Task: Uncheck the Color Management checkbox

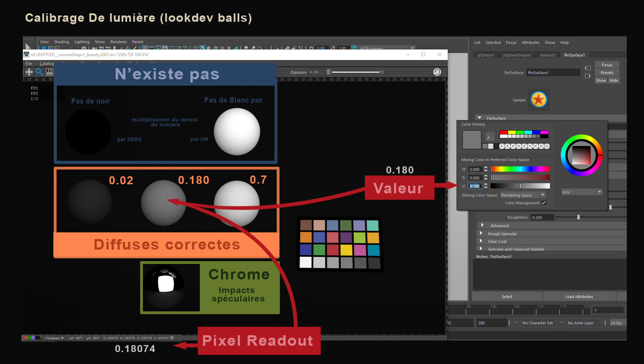Action: [x=544, y=203]
